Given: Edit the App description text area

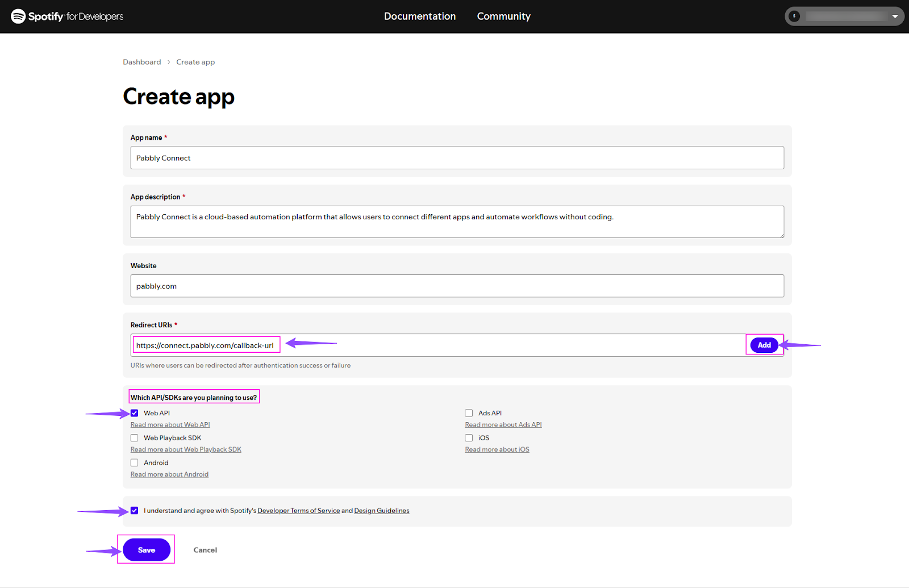Looking at the screenshot, I should click(457, 222).
